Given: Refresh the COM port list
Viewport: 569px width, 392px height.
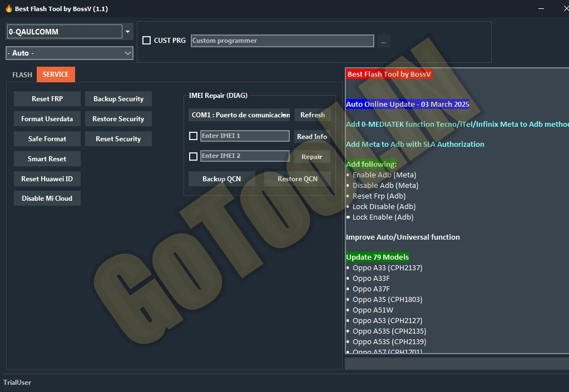Looking at the screenshot, I should pyautogui.click(x=312, y=115).
